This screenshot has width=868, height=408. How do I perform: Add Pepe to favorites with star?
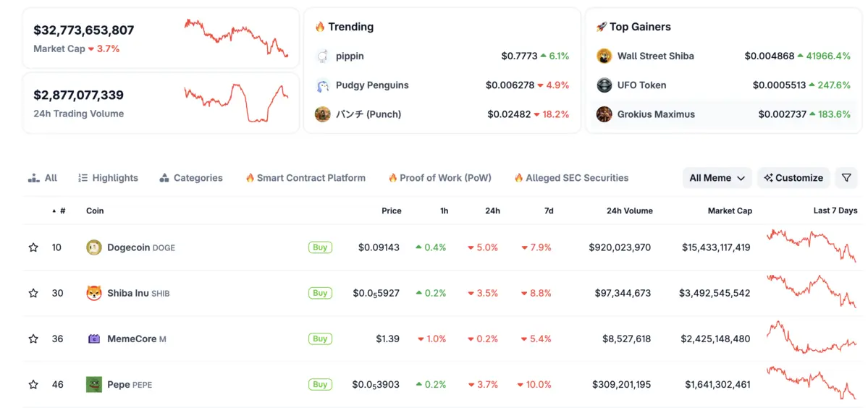[33, 384]
